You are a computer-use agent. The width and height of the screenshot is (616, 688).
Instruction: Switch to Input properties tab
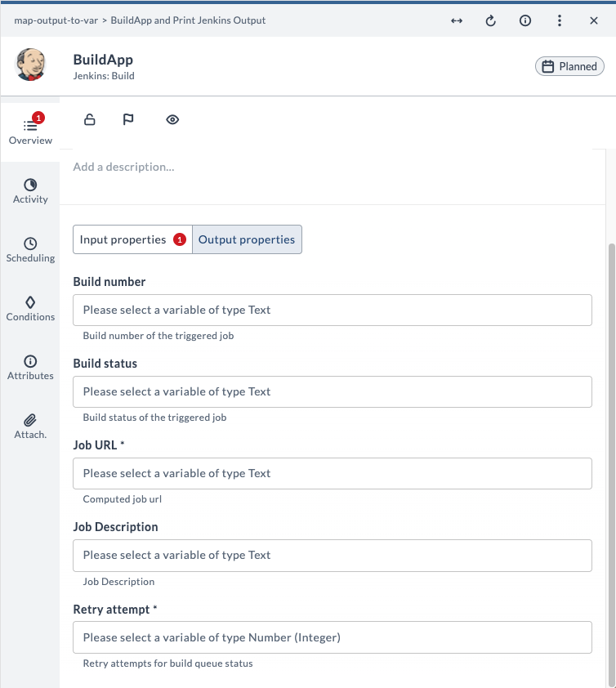click(x=132, y=239)
